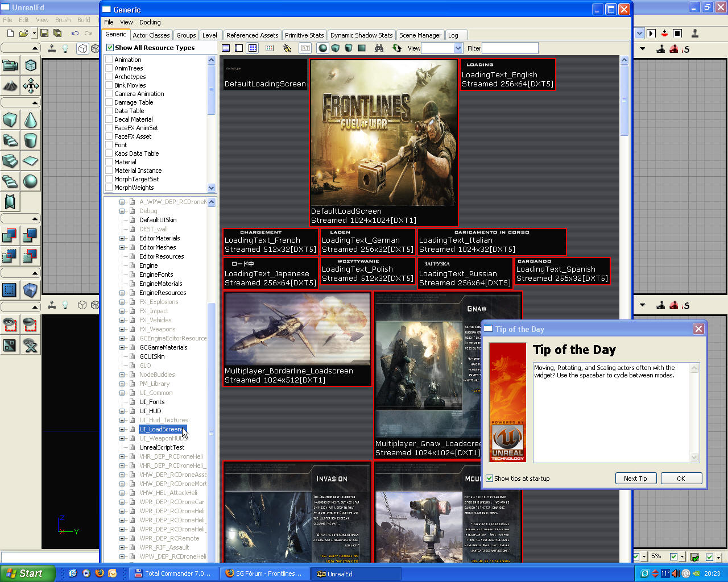Image resolution: width=728 pixels, height=582 pixels.
Task: Click the Filter text field
Action: click(510, 48)
